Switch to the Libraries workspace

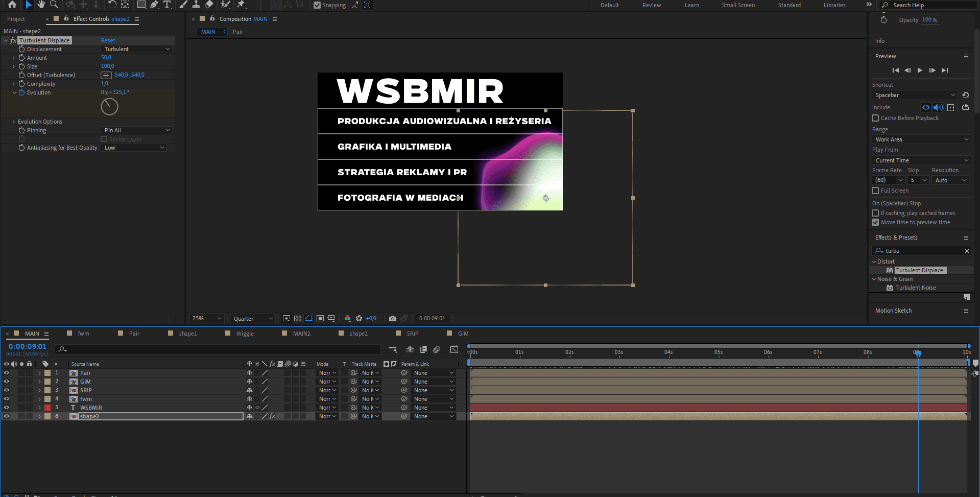834,5
